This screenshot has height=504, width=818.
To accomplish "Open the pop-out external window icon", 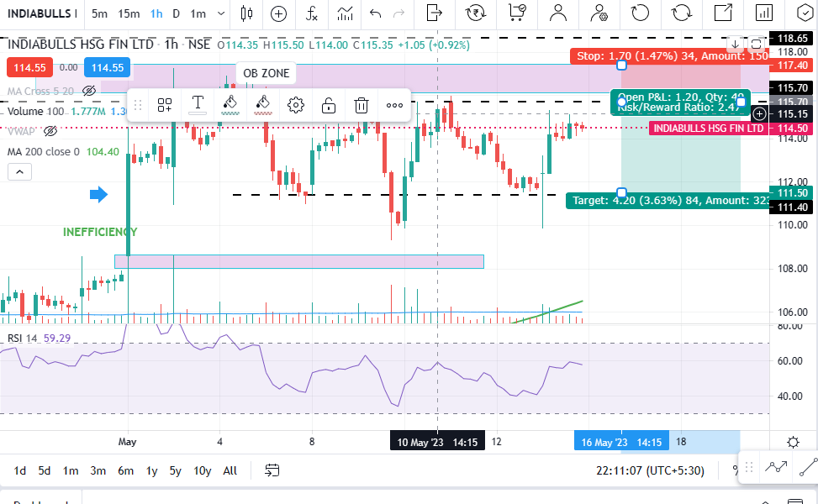I will coord(723,13).
